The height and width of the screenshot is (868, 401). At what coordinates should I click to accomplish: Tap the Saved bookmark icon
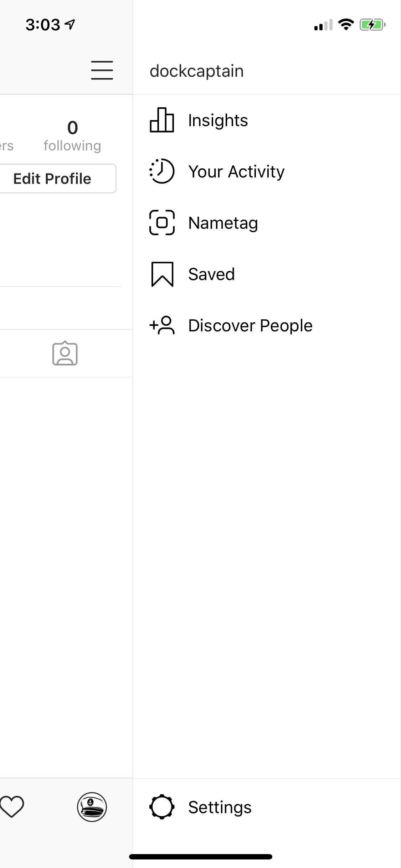tap(162, 274)
